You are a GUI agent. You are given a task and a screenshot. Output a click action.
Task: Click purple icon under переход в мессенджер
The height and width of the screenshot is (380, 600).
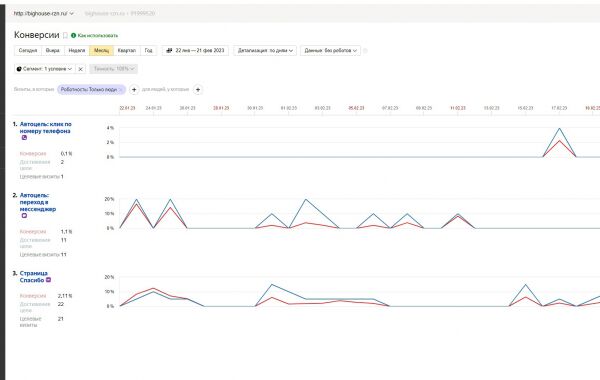click(x=24, y=215)
